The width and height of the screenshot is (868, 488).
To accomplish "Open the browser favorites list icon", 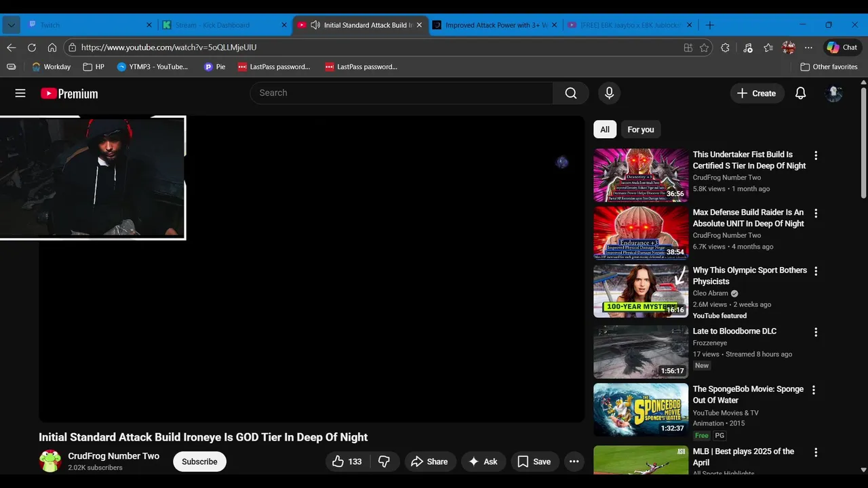I will [768, 47].
